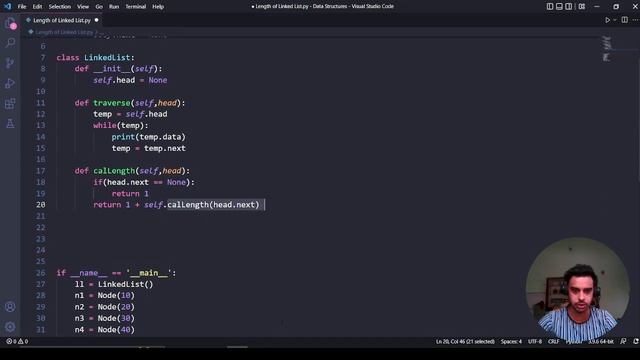Open the File menu
Screen dimensions: 640x360
point(22,7)
